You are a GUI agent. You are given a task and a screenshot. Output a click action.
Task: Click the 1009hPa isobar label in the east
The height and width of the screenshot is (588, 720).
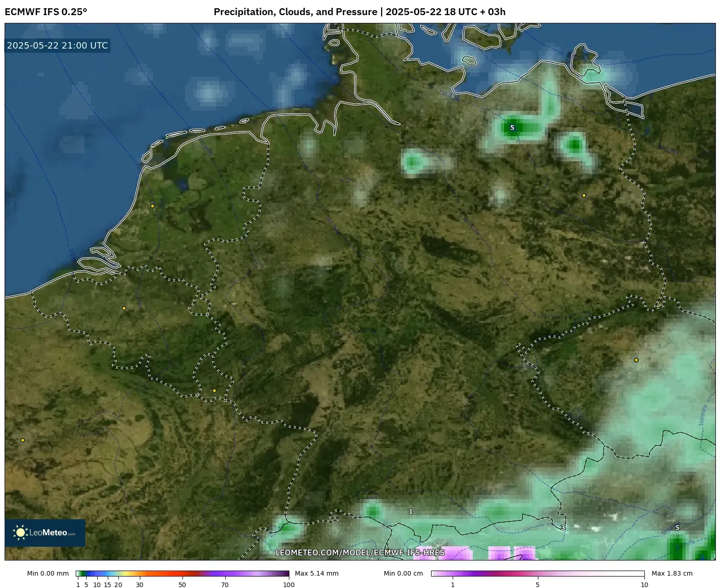coord(703,415)
